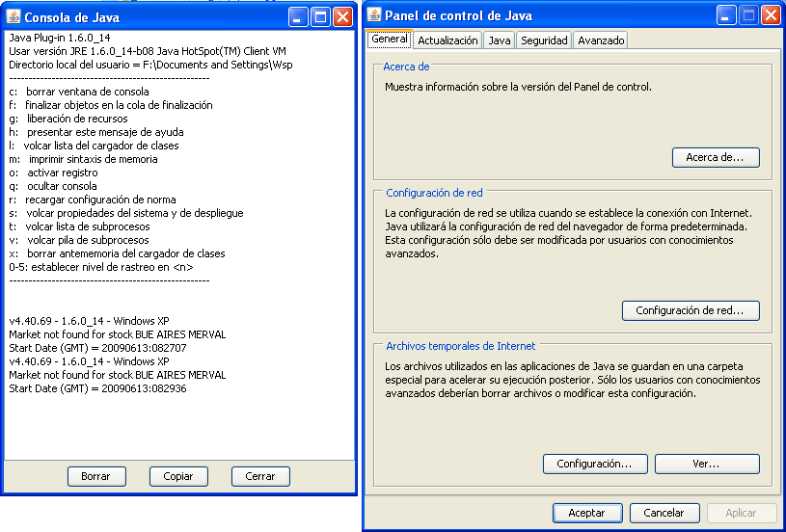Image resolution: width=786 pixels, height=532 pixels.
Task: Click the 'Java Plug-in 1.6.0_14' line
Action: pyautogui.click(x=60, y=38)
